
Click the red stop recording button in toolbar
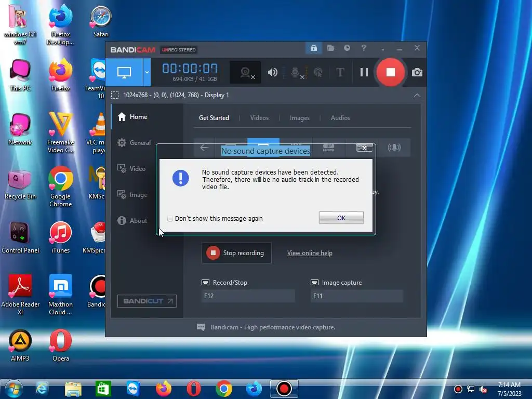click(x=391, y=72)
